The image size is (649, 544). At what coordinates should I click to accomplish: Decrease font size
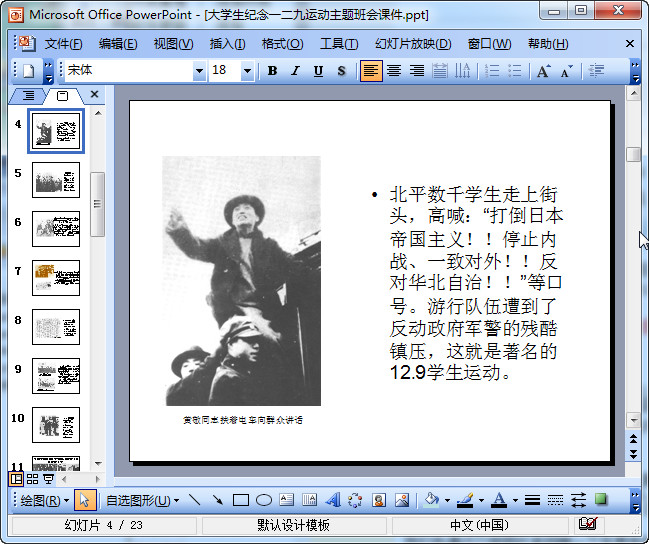567,71
